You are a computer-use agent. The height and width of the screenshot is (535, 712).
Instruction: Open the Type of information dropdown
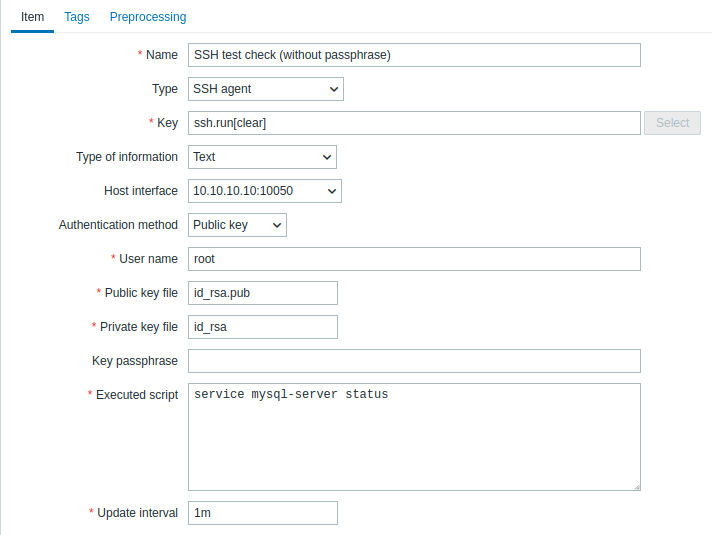coord(262,157)
